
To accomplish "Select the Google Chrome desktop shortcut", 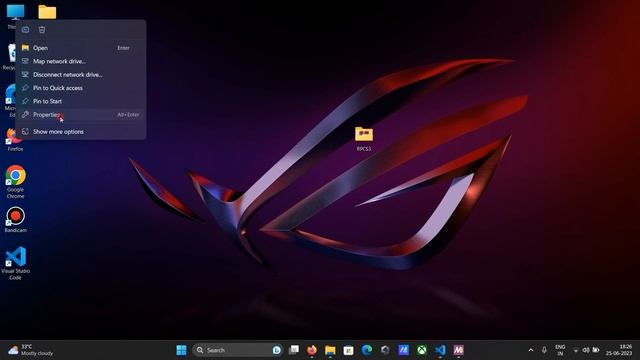I will 16,182.
